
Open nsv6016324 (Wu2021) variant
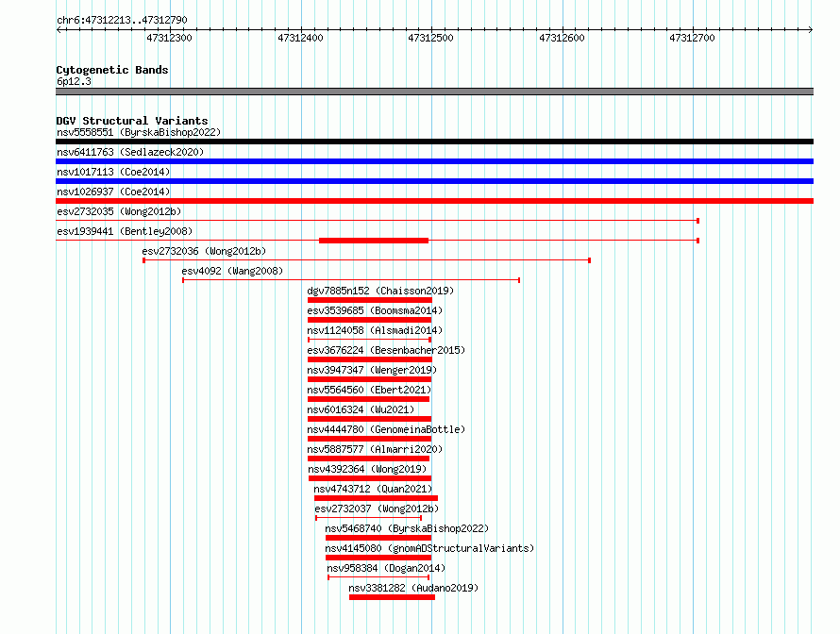(x=361, y=409)
